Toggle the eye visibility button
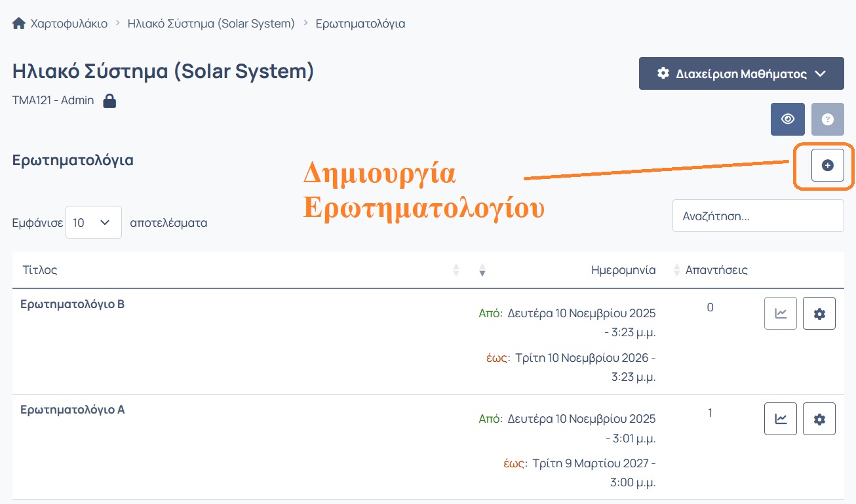The image size is (856, 504). [788, 119]
